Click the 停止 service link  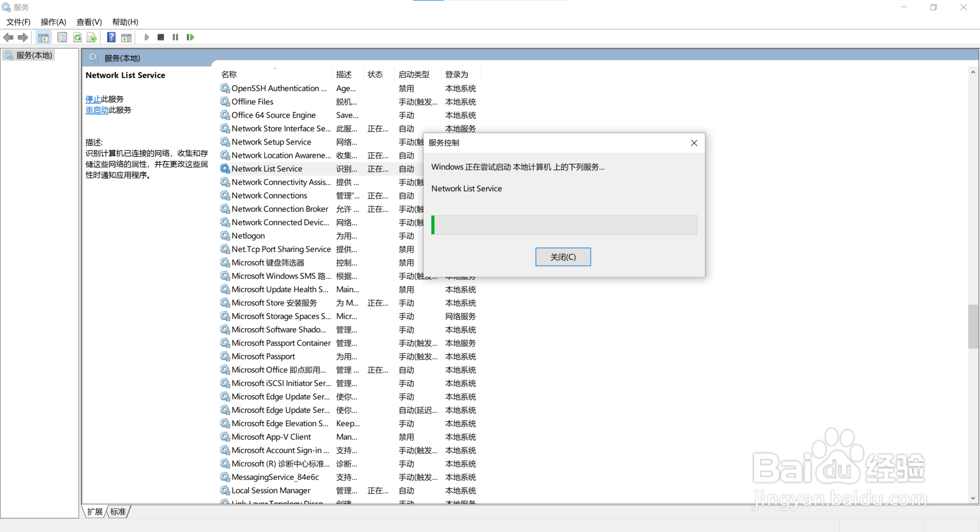click(93, 99)
